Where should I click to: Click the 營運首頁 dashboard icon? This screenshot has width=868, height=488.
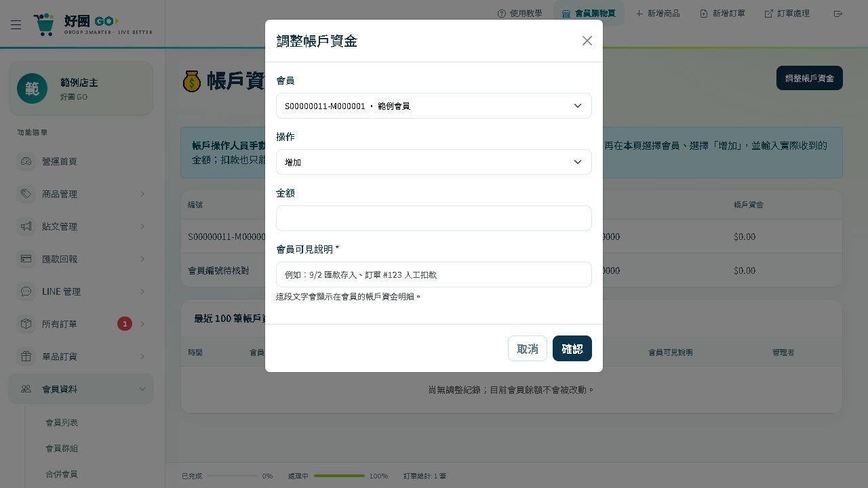[x=26, y=161]
